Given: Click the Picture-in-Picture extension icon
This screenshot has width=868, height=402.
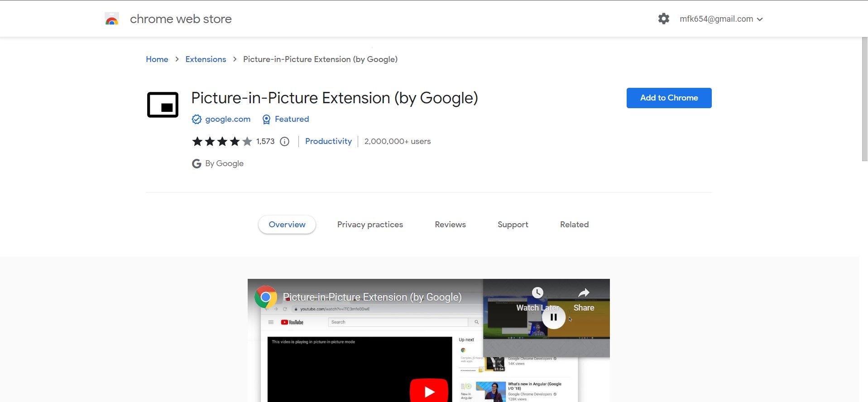Looking at the screenshot, I should click(x=163, y=105).
